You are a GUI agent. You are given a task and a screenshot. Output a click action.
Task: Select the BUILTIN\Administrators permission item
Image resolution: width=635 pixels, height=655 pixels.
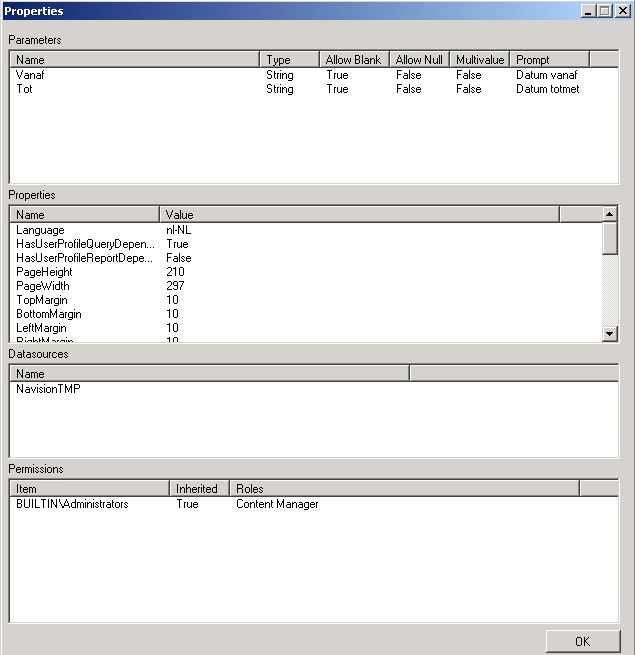click(72, 504)
